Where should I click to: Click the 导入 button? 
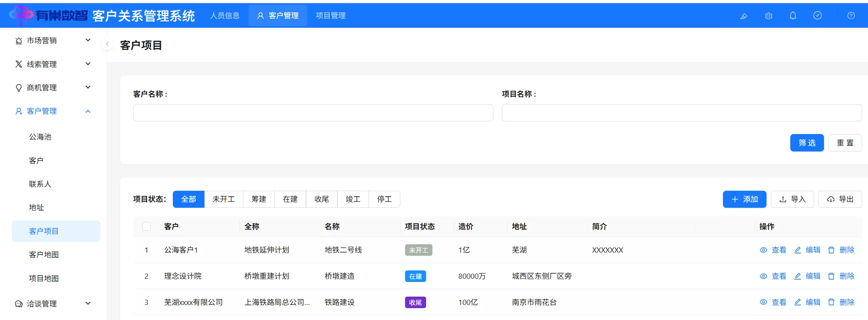[792, 199]
